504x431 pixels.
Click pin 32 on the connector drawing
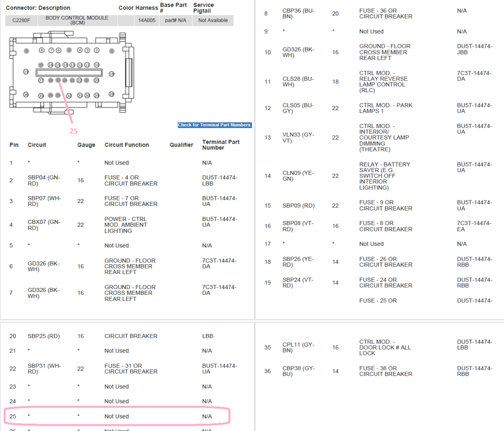pos(69,95)
